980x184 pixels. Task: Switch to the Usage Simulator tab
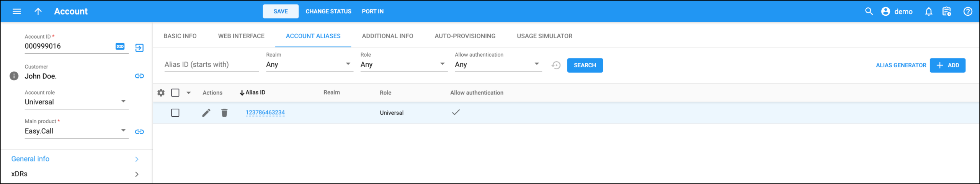pyautogui.click(x=544, y=36)
